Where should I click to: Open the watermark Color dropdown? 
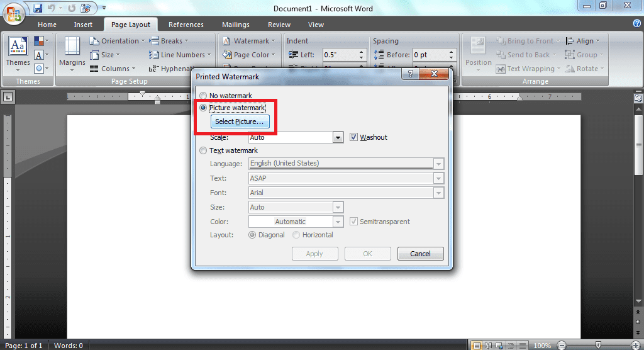pos(338,222)
